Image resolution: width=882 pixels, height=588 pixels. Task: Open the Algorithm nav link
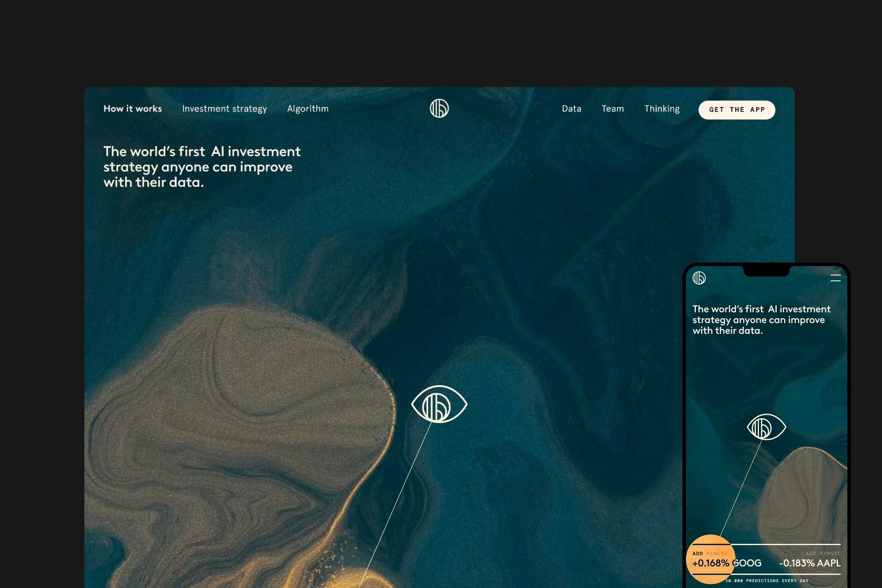coord(308,109)
